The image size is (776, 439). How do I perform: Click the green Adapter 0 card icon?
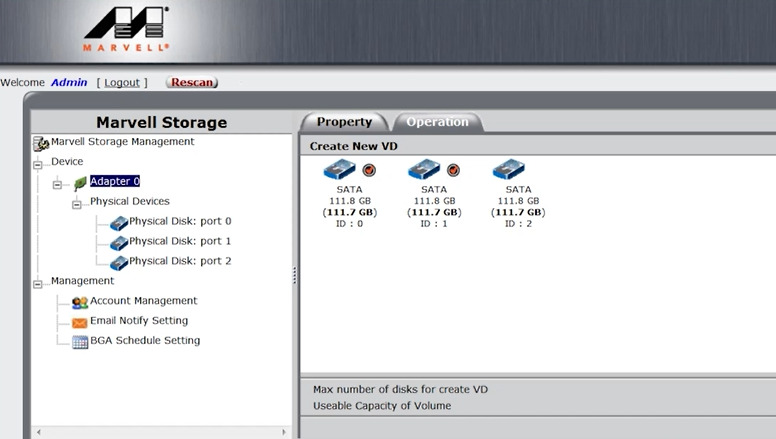[80, 183]
